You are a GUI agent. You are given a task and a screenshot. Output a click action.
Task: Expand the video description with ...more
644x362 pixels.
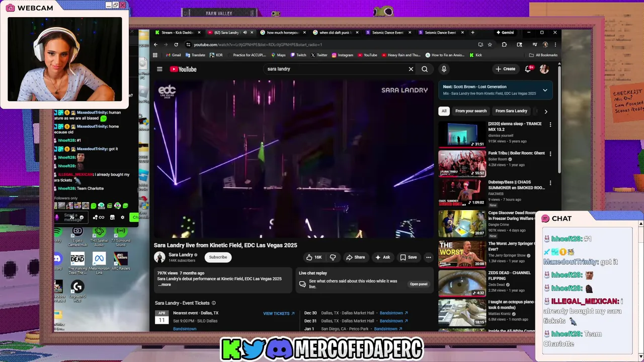(165, 285)
